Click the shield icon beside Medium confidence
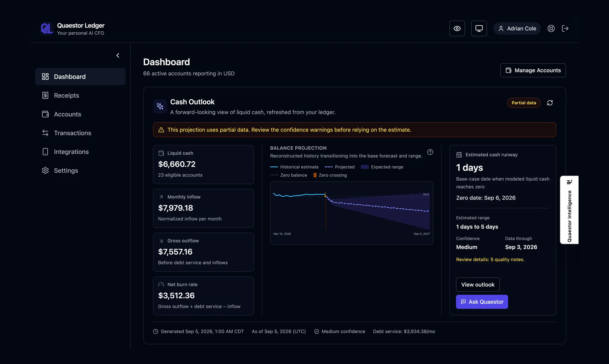The height and width of the screenshot is (364, 609). click(316, 332)
